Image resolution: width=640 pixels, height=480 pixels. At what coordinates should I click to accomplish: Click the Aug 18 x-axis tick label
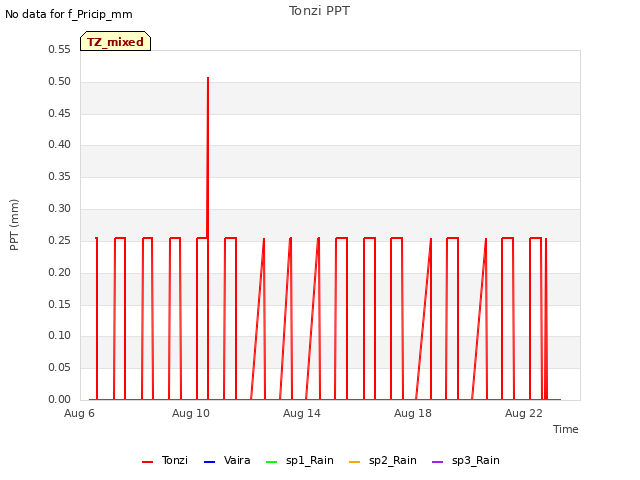tap(413, 413)
